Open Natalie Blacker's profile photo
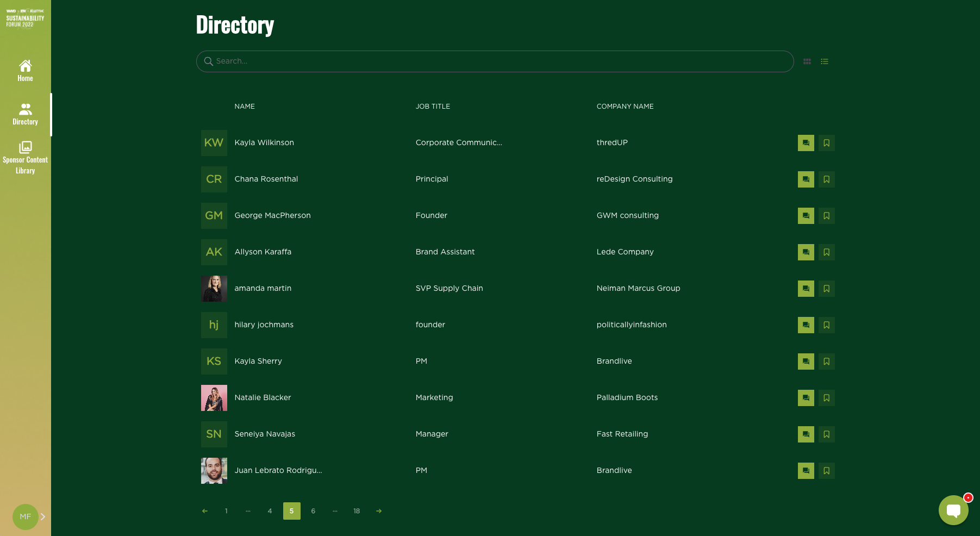The width and height of the screenshot is (980, 536). click(x=214, y=398)
